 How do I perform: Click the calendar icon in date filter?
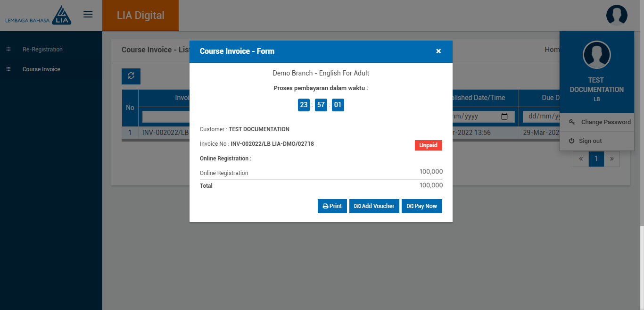[x=504, y=117]
